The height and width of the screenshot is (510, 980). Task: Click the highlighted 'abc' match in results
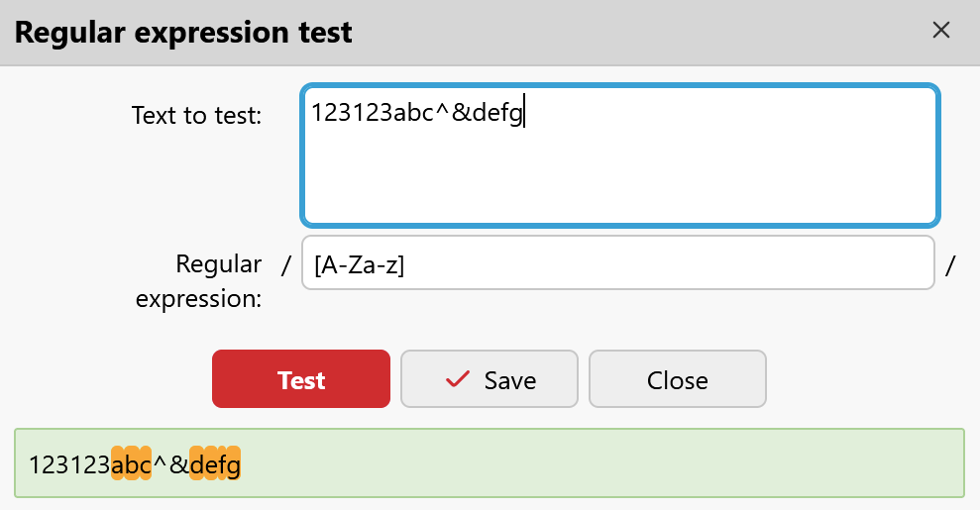[131, 464]
